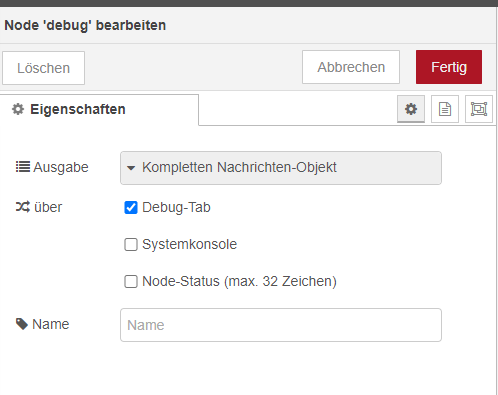Disable the Debug-Tab checkbox
This screenshot has height=395, width=498.
pos(131,207)
